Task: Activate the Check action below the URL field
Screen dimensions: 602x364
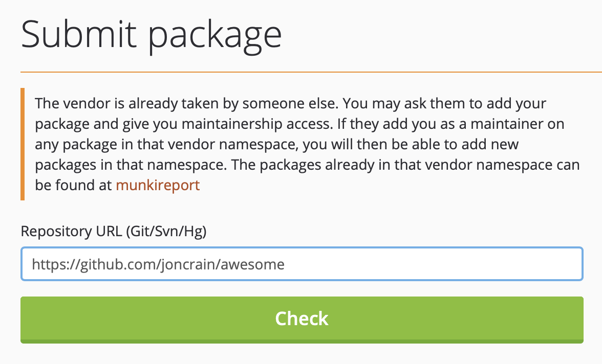Action: pos(301,318)
